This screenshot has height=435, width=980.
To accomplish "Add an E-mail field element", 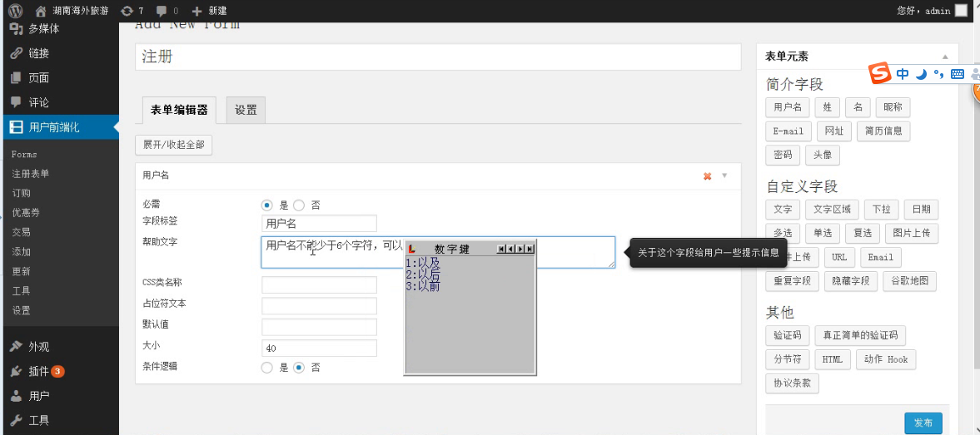I will pyautogui.click(x=788, y=131).
